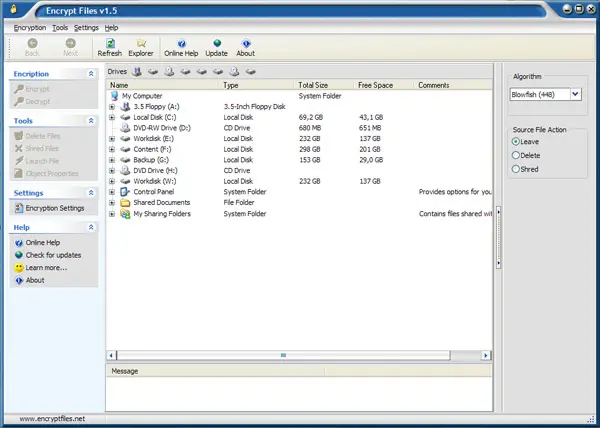Choose the Shred radio button
Screen dimensions: 600x428
coord(516,169)
